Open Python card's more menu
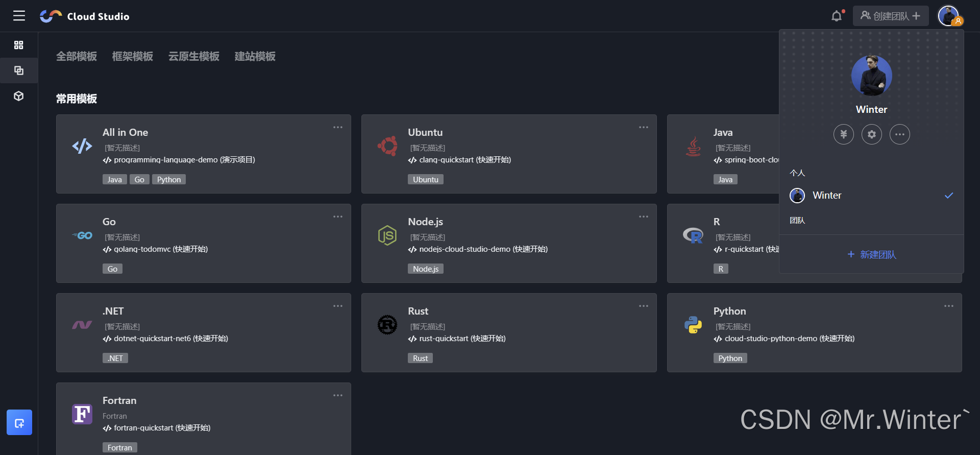The height and width of the screenshot is (455, 980). point(949,306)
